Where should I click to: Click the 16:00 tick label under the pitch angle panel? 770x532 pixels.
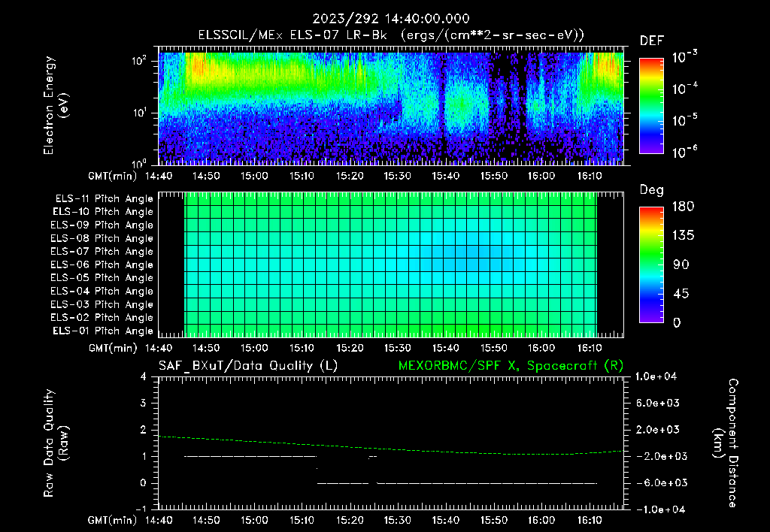tap(541, 349)
